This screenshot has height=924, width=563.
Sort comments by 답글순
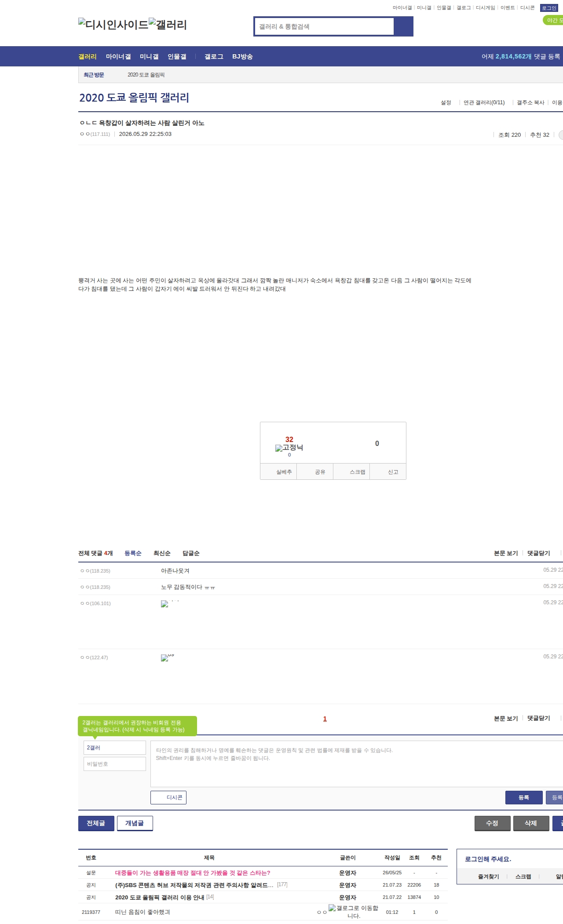pos(191,553)
